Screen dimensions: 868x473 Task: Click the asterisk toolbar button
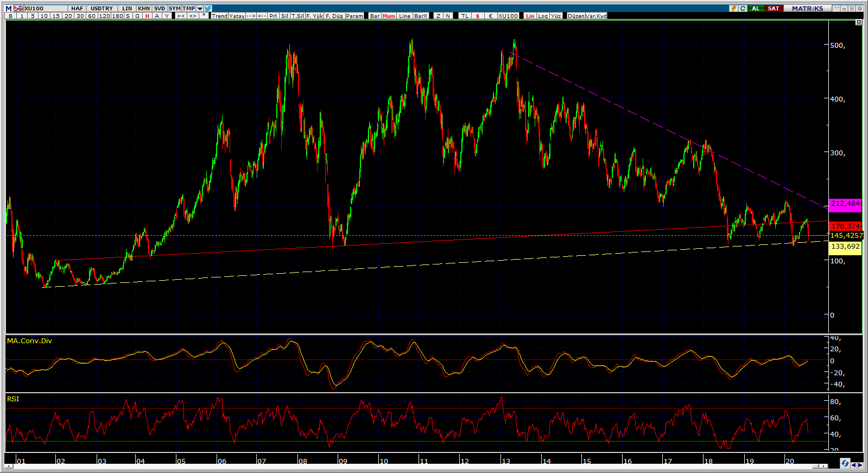204,16
